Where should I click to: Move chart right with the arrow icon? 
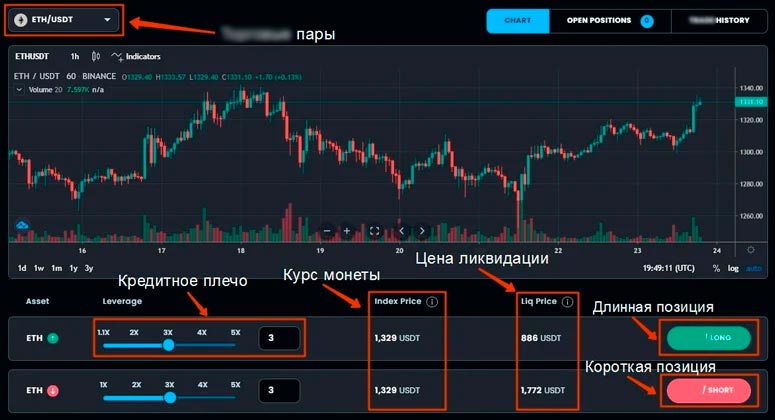(422, 231)
